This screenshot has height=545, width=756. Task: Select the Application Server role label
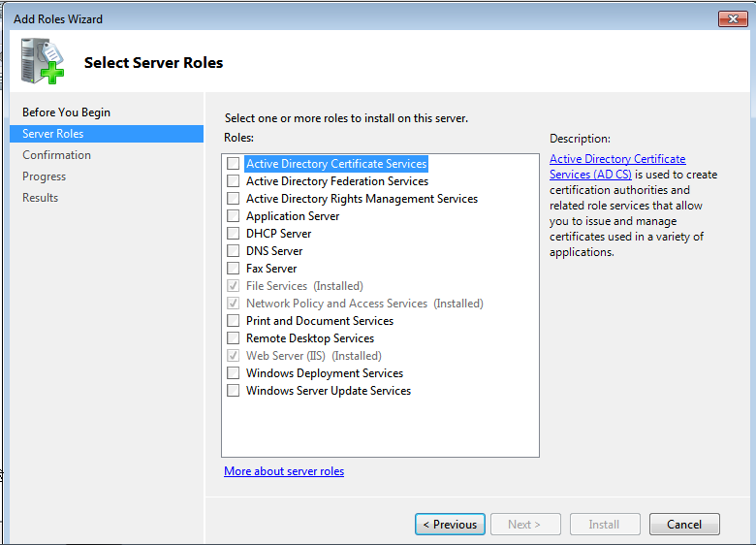(293, 215)
